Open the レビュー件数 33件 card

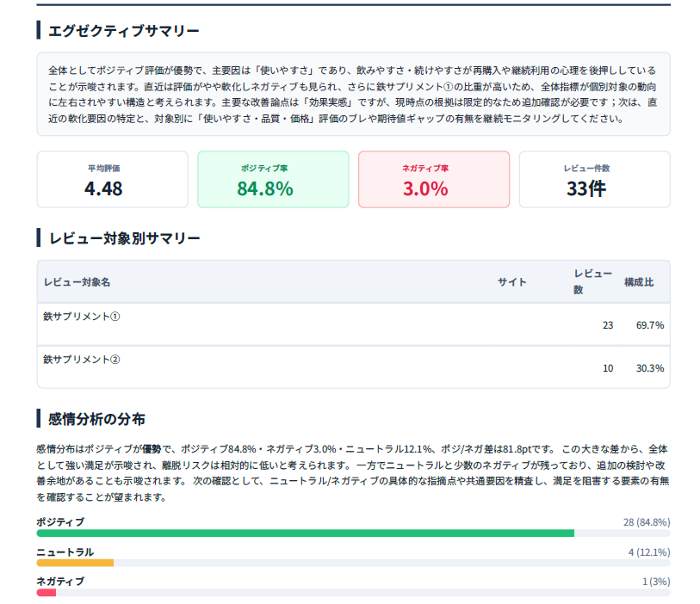(595, 179)
